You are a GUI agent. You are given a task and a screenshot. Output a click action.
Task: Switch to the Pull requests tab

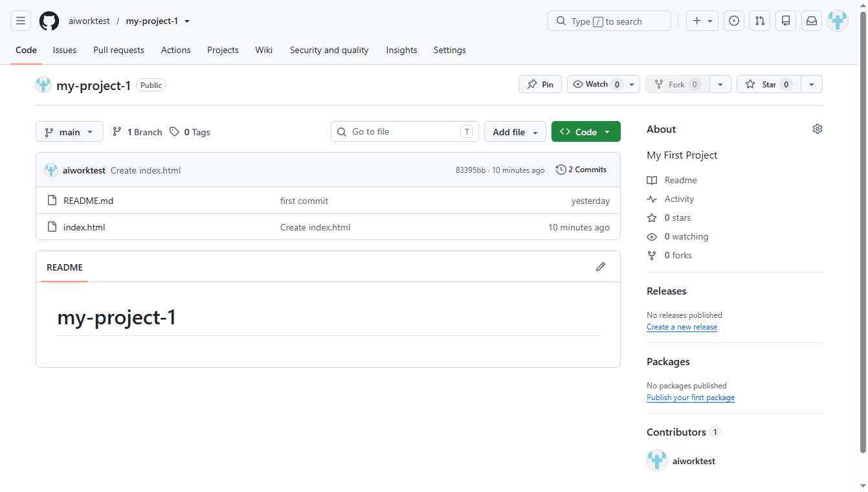pos(118,50)
